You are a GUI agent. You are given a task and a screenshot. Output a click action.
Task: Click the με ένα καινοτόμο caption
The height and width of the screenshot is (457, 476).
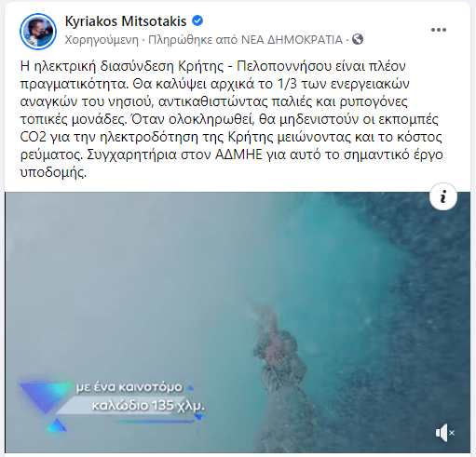pos(129,387)
